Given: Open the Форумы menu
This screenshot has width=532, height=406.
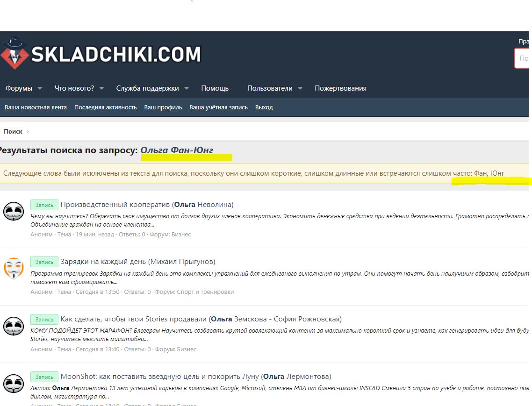Looking at the screenshot, I should [x=19, y=88].
